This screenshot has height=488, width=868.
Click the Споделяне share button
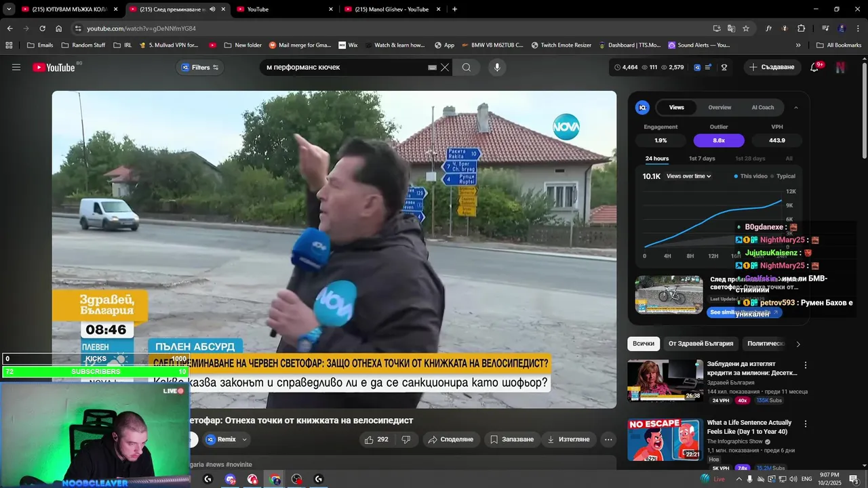point(450,439)
